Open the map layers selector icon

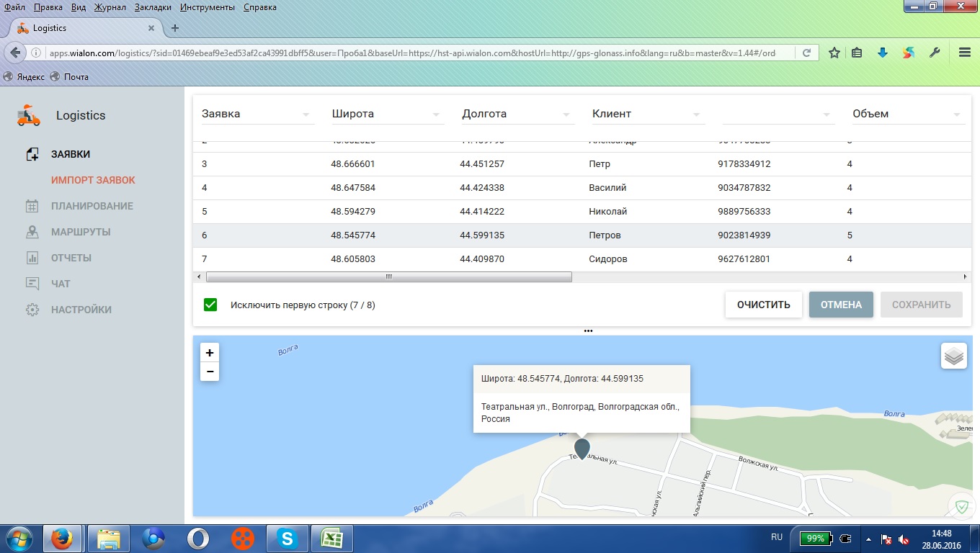click(953, 356)
